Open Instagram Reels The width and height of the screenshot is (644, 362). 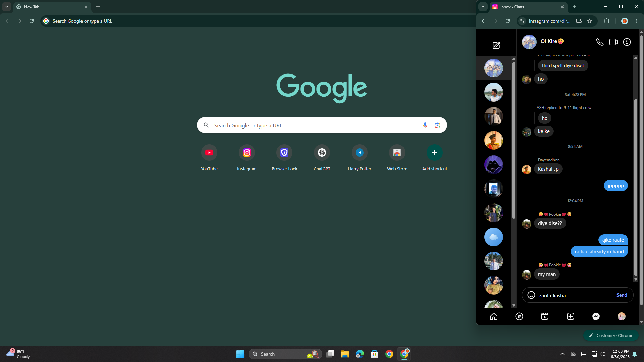545,316
